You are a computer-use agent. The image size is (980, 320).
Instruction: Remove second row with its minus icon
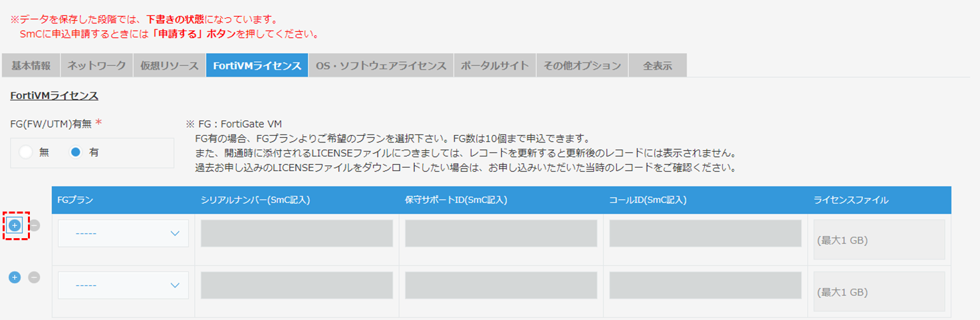34,277
